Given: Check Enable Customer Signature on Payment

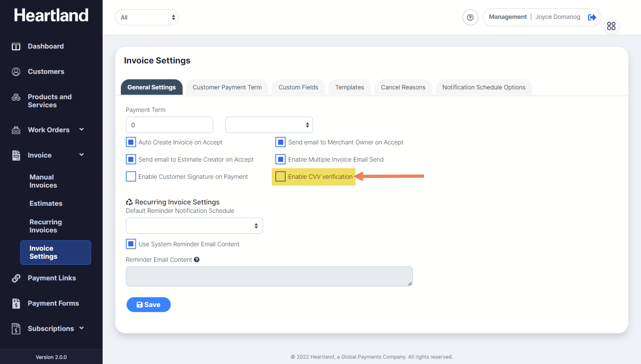Looking at the screenshot, I should coord(131,176).
